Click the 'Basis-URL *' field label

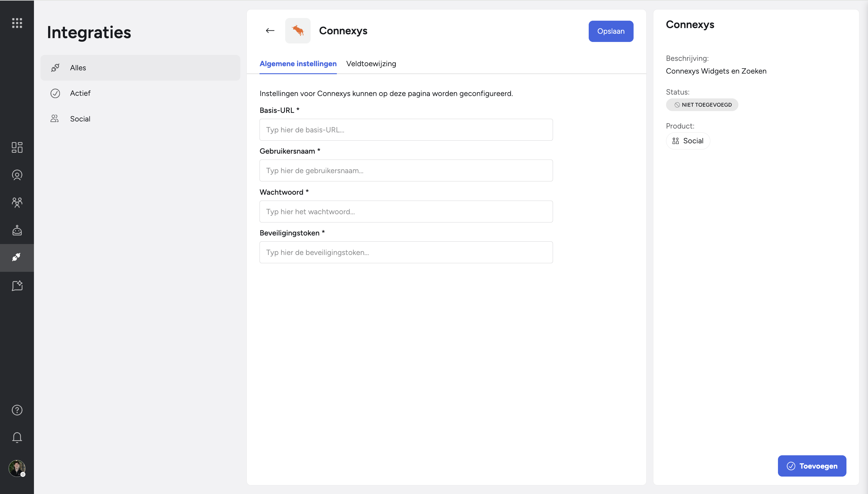pyautogui.click(x=280, y=110)
